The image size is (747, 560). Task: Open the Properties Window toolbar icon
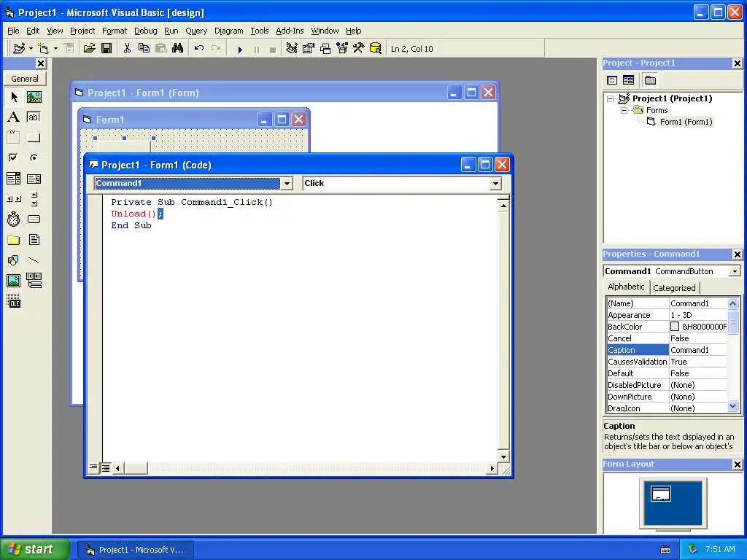point(309,49)
